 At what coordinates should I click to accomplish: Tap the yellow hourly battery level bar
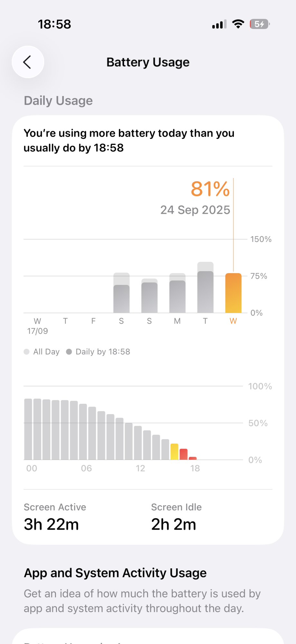pos(174,452)
